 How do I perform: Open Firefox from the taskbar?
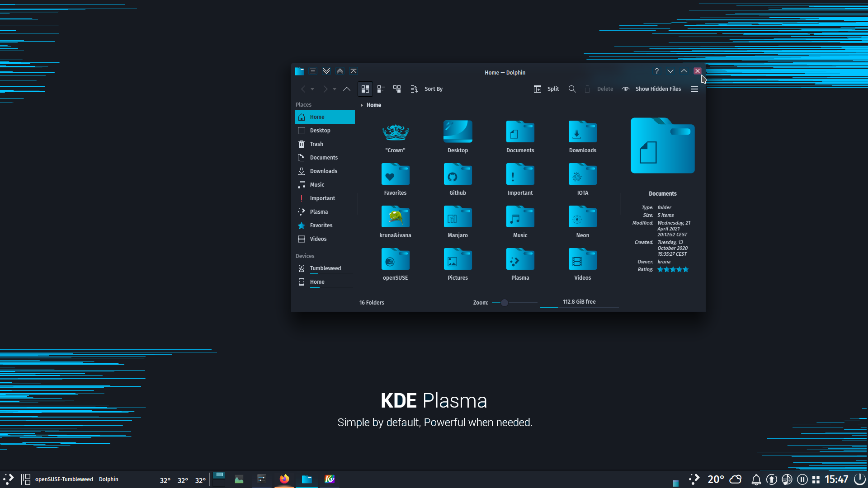pyautogui.click(x=284, y=479)
